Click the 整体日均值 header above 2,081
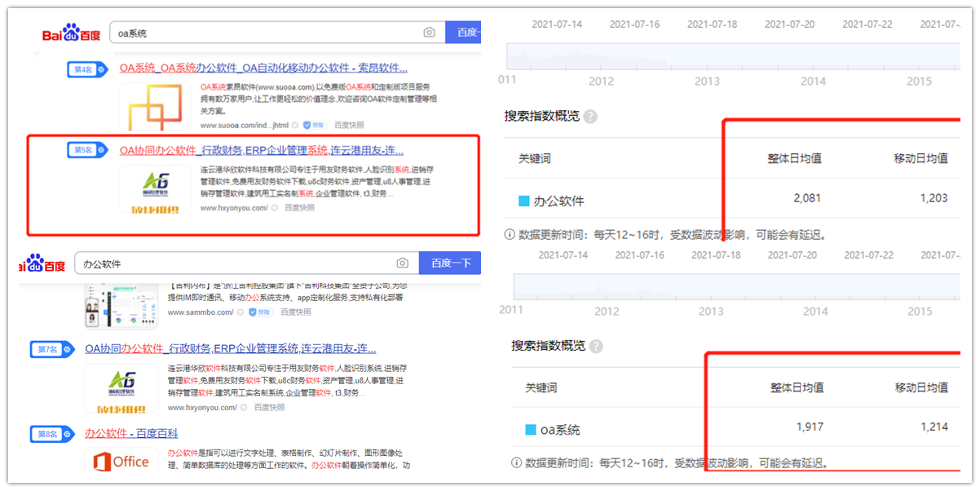 (795, 158)
